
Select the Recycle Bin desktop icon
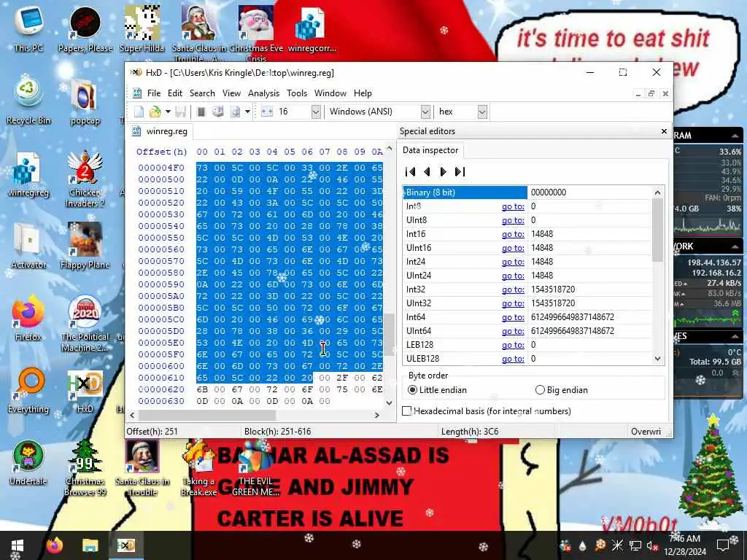[x=28, y=99]
